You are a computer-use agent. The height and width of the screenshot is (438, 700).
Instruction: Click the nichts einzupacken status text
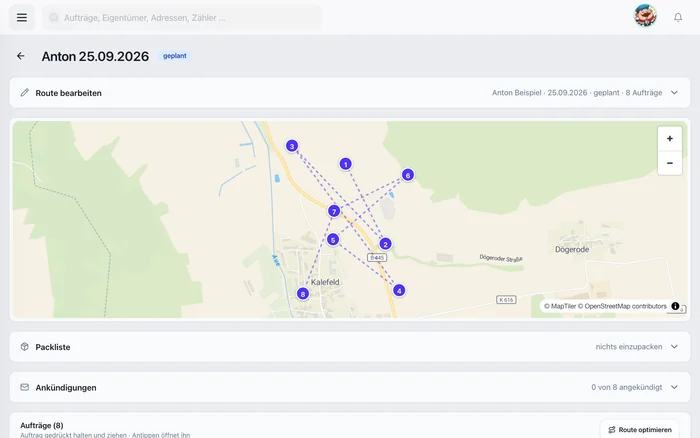629,346
